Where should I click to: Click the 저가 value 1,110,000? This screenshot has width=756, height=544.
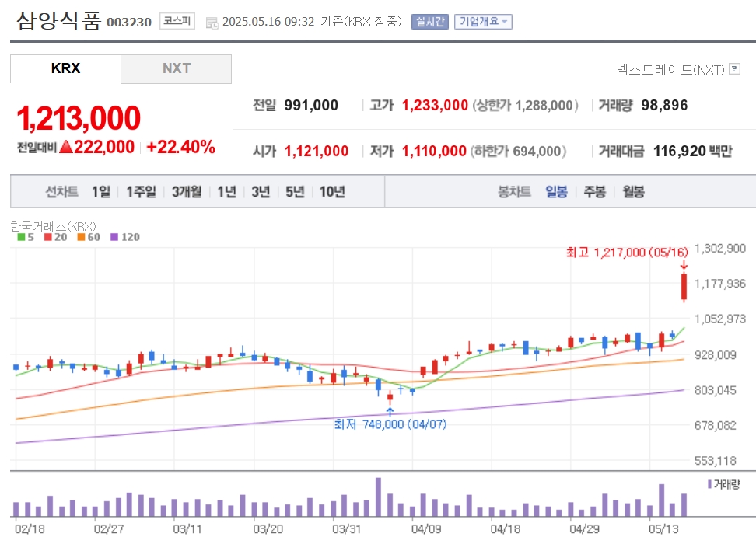pos(434,152)
